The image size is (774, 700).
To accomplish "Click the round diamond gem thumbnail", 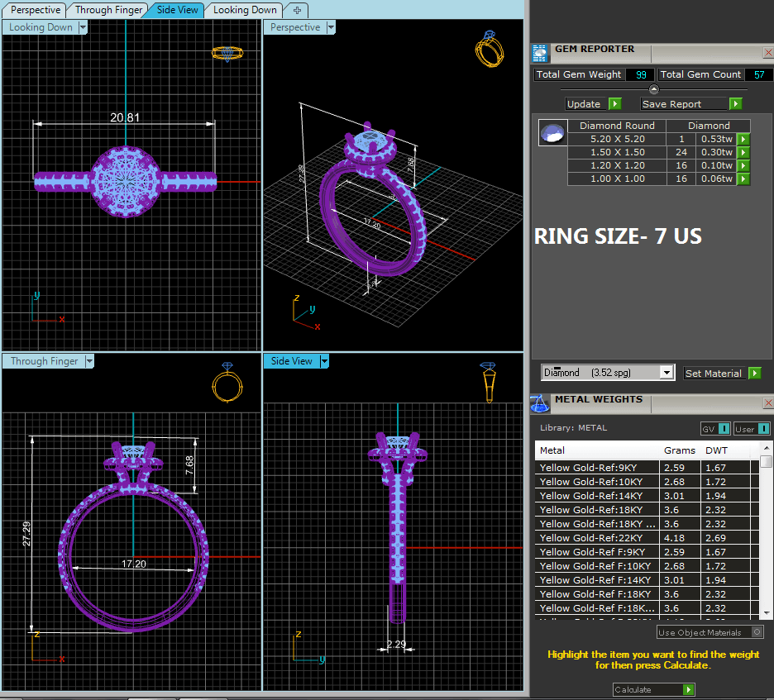I will pyautogui.click(x=552, y=133).
